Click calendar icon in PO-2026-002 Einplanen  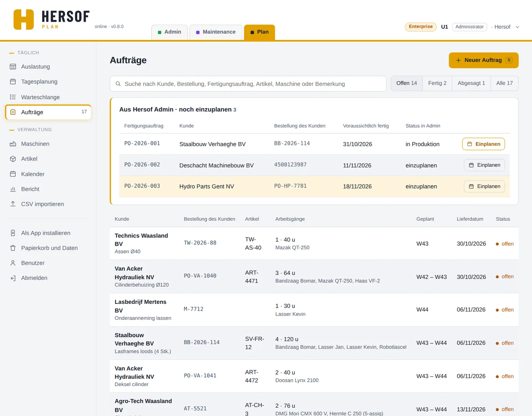click(471, 165)
